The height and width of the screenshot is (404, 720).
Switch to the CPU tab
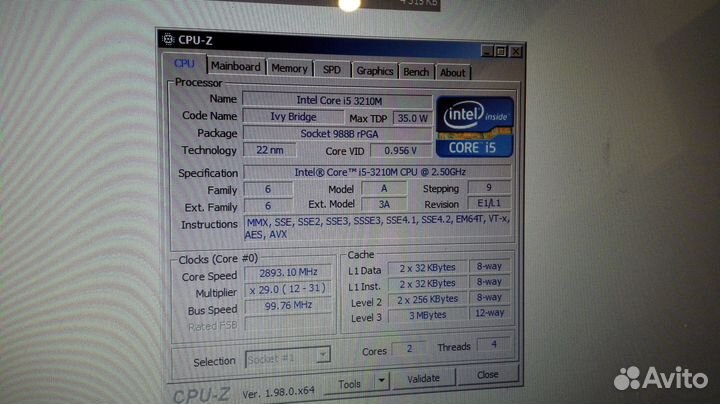185,64
